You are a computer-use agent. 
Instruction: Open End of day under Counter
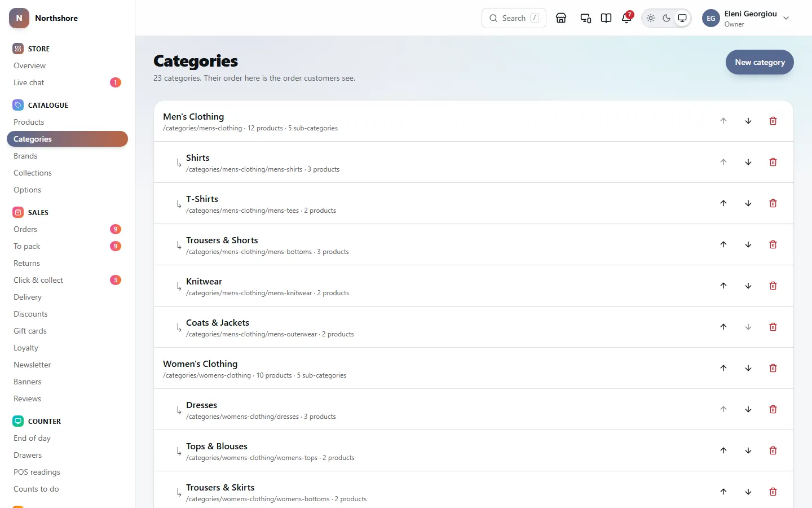67,438
